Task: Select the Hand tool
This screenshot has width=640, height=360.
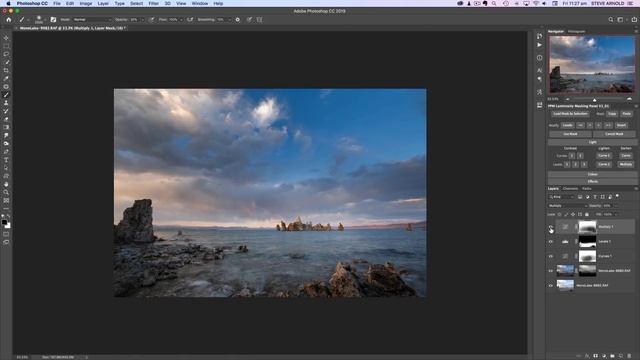Action: 6,184
